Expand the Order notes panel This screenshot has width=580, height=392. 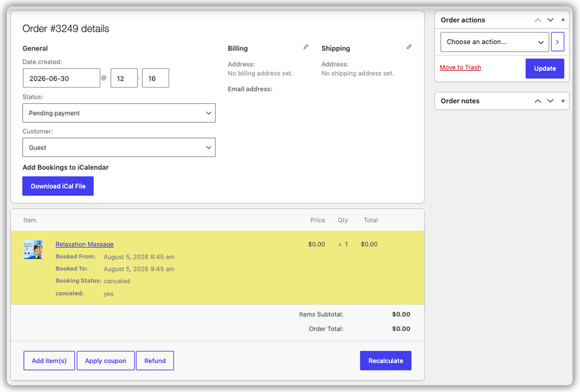tap(563, 101)
